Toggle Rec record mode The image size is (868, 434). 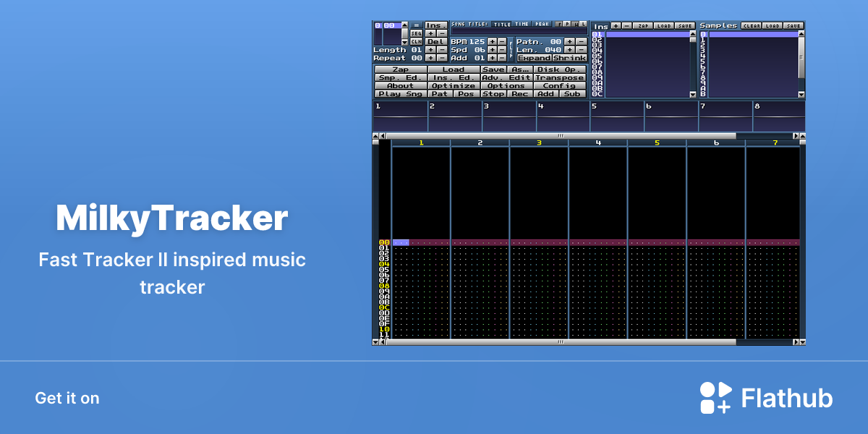point(520,93)
